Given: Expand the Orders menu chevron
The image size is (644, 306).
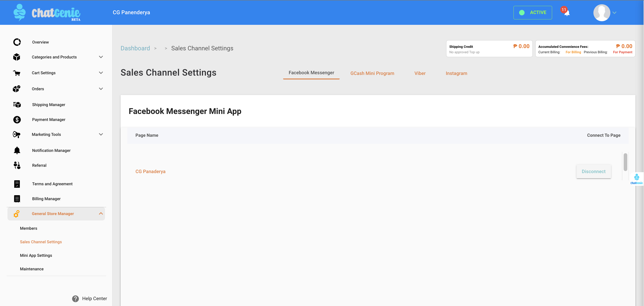Looking at the screenshot, I should click(x=101, y=89).
